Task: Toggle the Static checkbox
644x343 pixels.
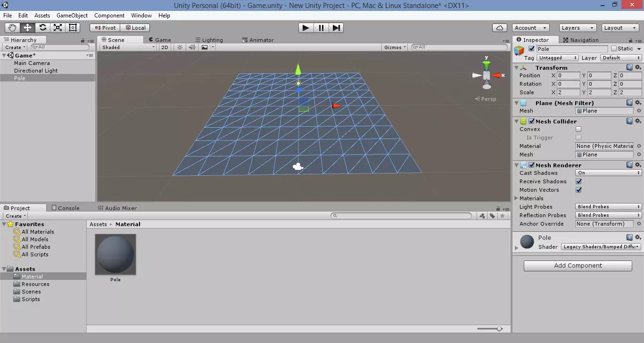Action: [x=614, y=49]
